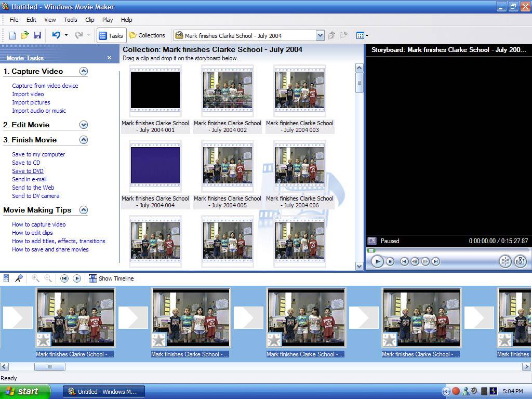Click the Previous Frame button
The width and height of the screenshot is (532, 399).
click(x=415, y=262)
